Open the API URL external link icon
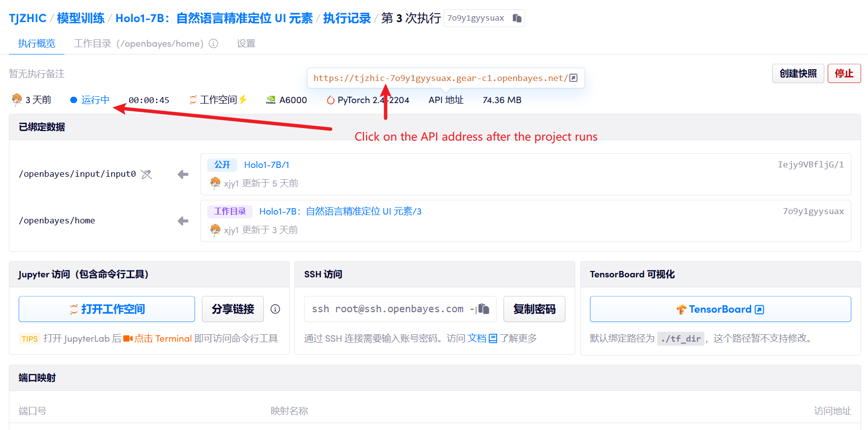Screen dimensions: 868x430 coord(573,78)
